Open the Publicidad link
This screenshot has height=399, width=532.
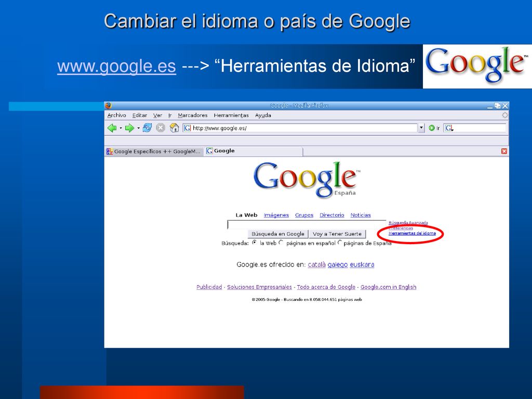click(209, 287)
